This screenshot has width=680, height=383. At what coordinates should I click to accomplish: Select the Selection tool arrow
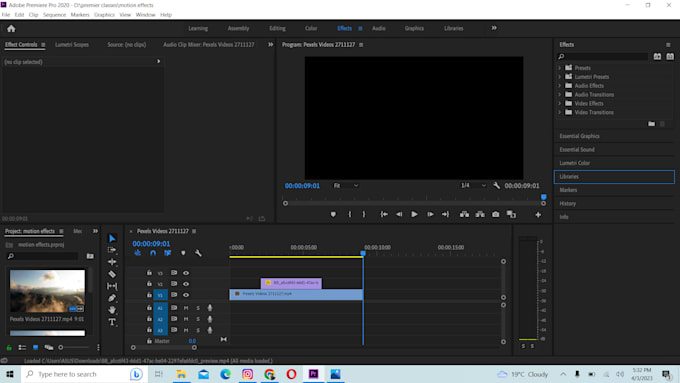tap(112, 238)
